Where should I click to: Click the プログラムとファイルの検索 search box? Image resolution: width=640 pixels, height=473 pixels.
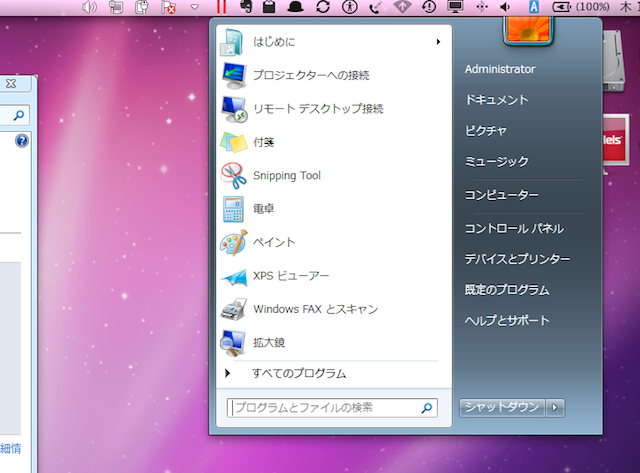coord(332,408)
